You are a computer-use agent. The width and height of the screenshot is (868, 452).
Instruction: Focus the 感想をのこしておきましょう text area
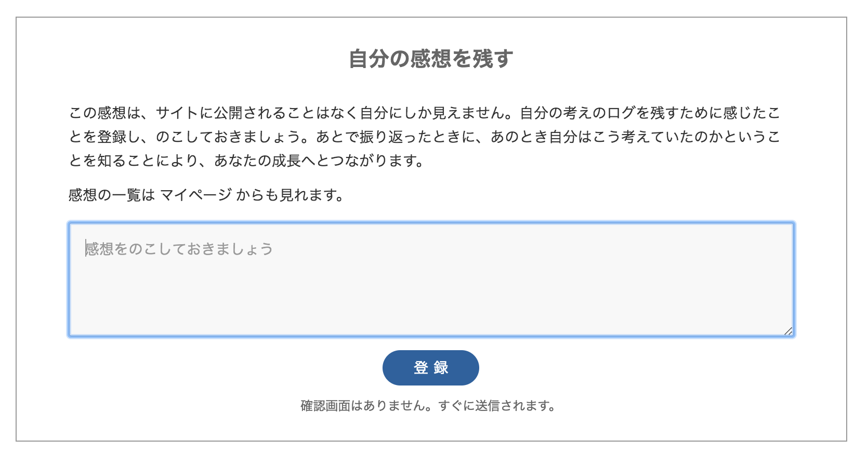pos(431,280)
